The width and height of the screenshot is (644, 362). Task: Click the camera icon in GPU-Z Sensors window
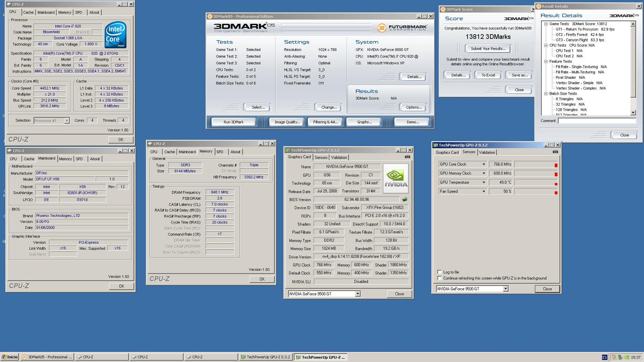[555, 152]
